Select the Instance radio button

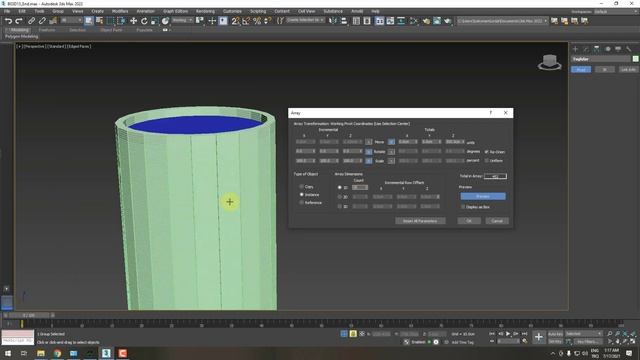click(x=302, y=195)
